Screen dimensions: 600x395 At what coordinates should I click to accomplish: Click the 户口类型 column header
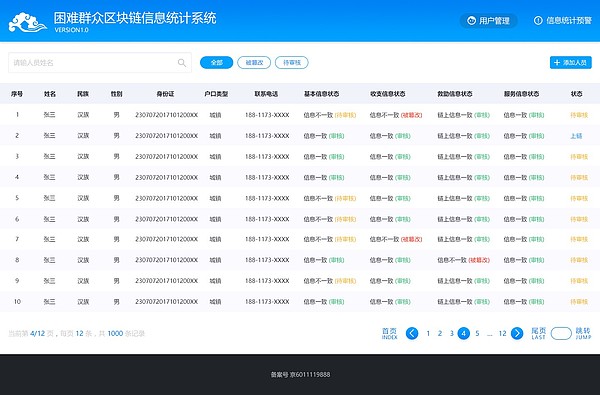[x=216, y=94]
